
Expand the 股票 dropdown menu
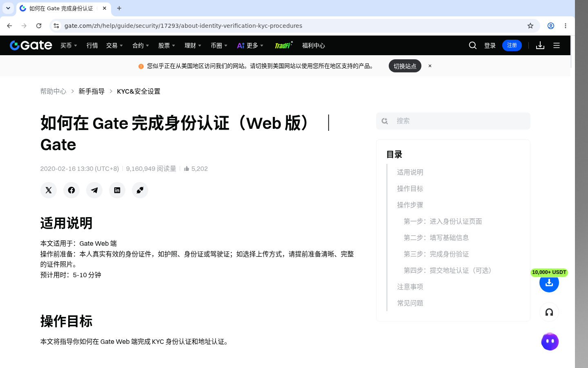167,45
